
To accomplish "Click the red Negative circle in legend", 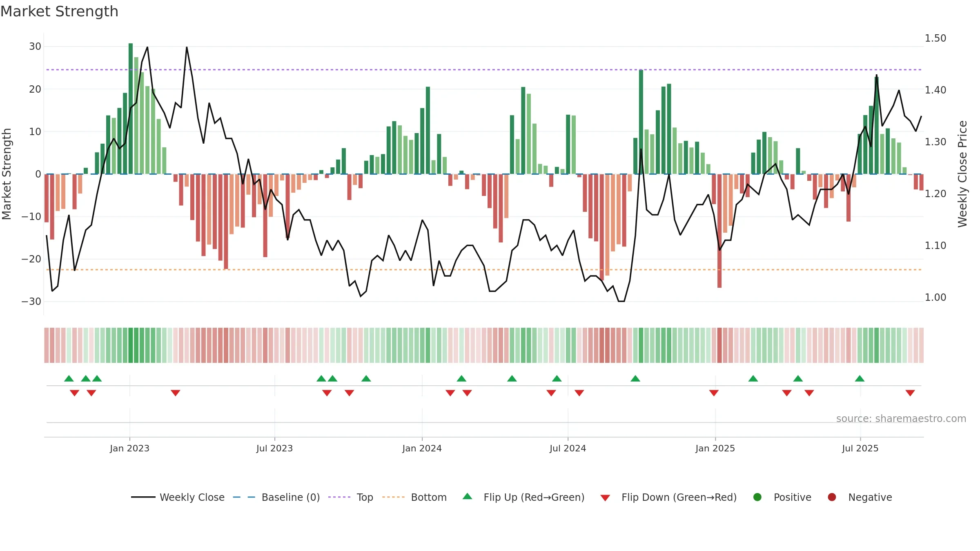I will (832, 497).
